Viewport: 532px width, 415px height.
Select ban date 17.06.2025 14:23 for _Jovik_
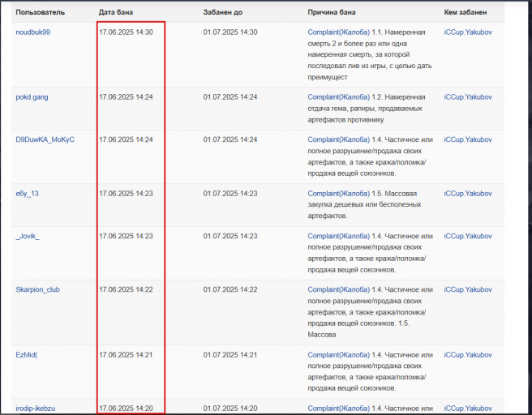pos(126,236)
